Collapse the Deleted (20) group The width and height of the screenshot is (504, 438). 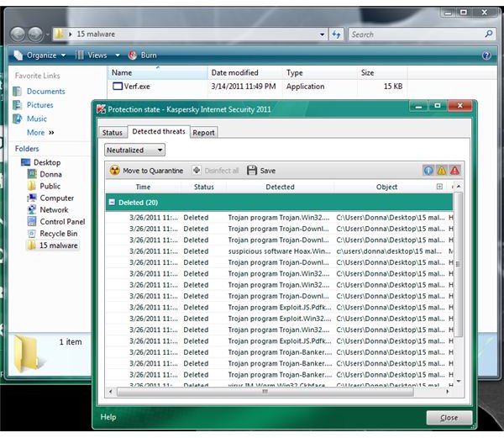tap(112, 203)
